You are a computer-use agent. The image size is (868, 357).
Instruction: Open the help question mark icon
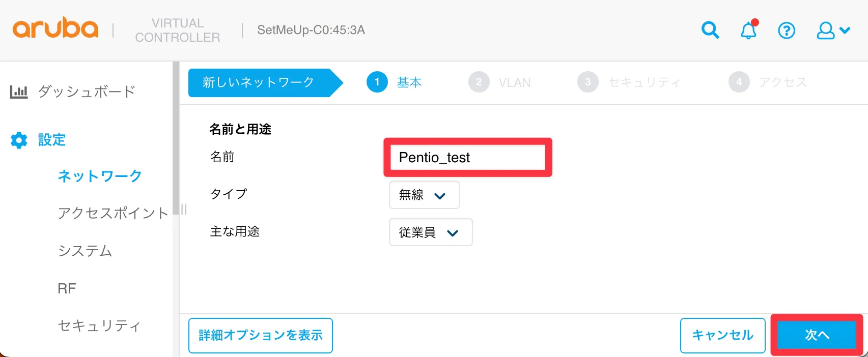pyautogui.click(x=786, y=31)
